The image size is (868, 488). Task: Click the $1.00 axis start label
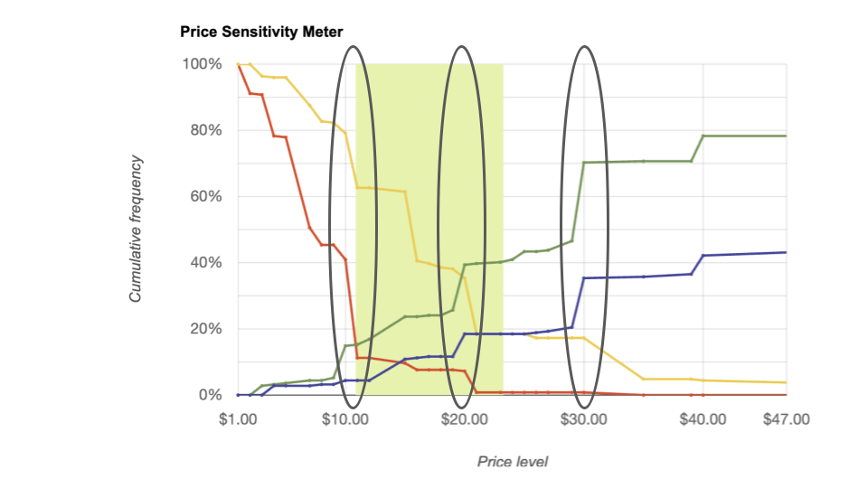(x=238, y=419)
